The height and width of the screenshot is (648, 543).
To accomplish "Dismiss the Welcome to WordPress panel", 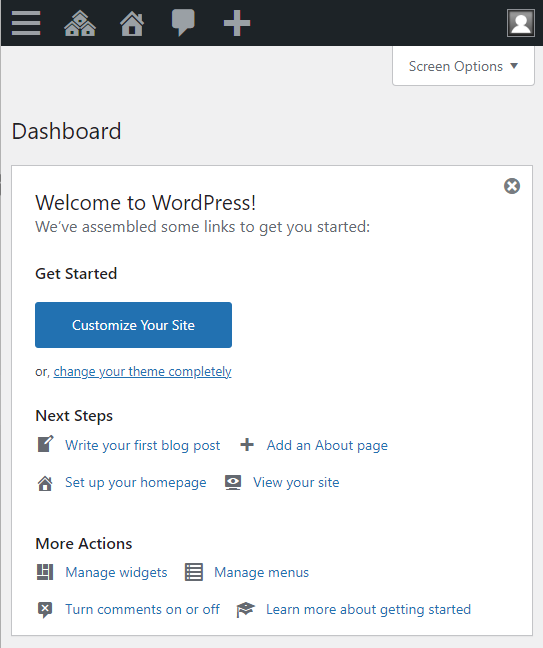I will (x=512, y=186).
